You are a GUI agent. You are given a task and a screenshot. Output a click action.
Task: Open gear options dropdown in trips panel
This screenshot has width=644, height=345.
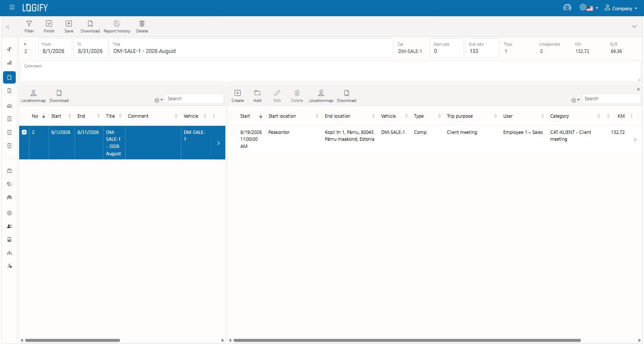click(x=575, y=100)
